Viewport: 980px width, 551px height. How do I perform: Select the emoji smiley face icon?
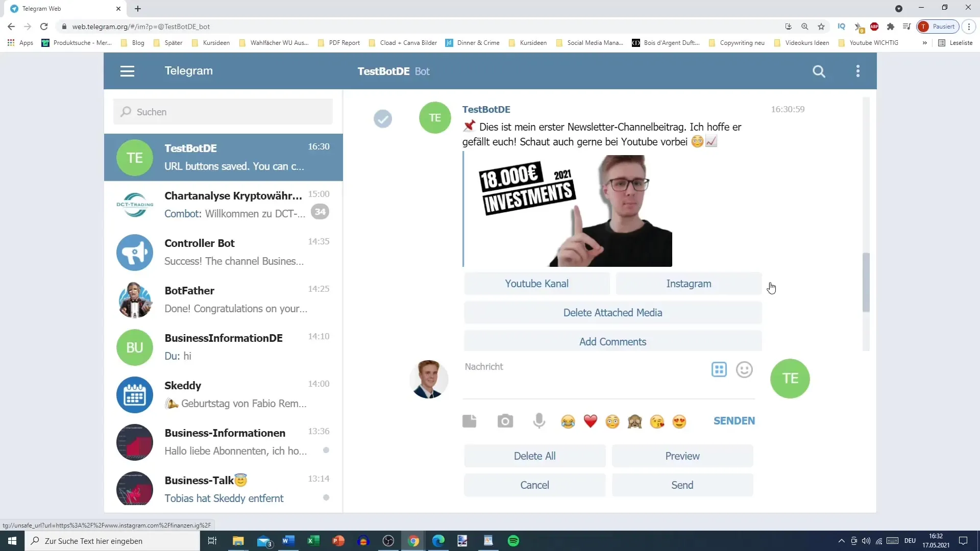[744, 369]
